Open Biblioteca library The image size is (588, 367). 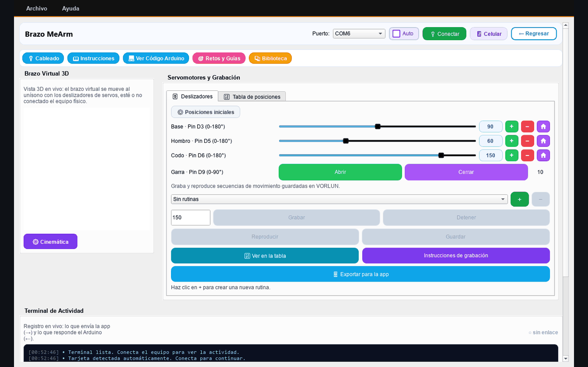click(270, 58)
